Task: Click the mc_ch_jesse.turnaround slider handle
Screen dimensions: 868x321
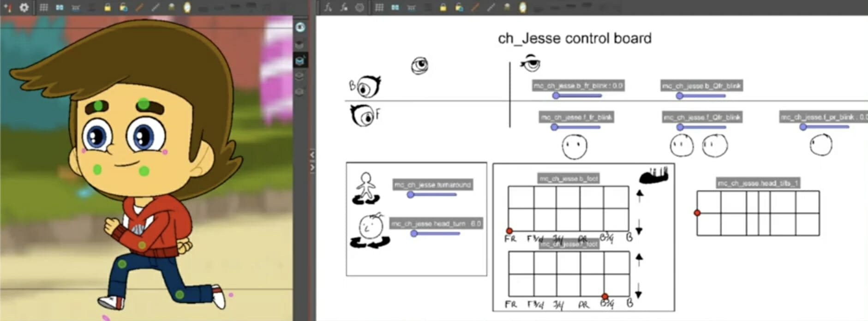Action: tap(410, 195)
